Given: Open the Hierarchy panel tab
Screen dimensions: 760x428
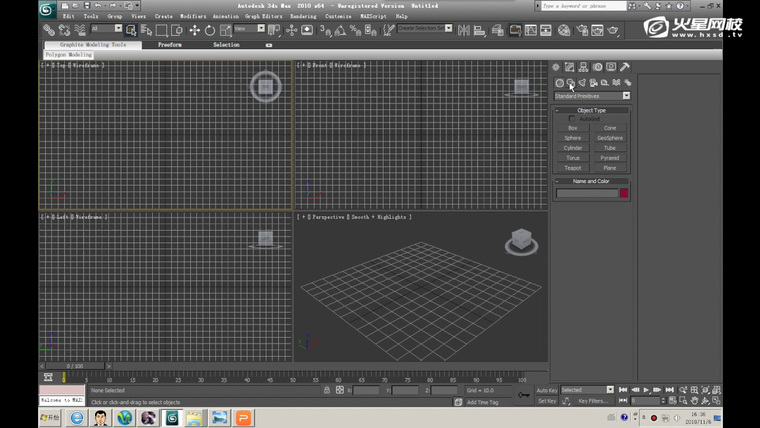Looking at the screenshot, I should 583,67.
